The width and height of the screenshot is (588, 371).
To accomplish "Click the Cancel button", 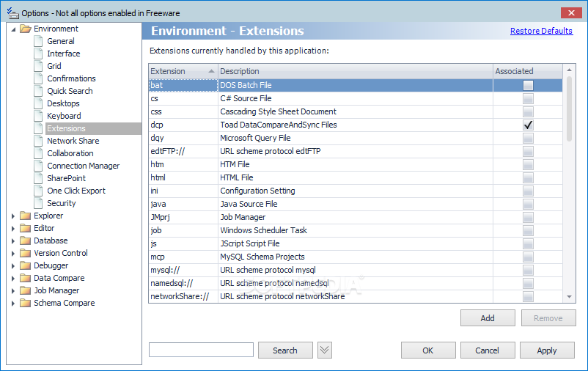I will 487,350.
